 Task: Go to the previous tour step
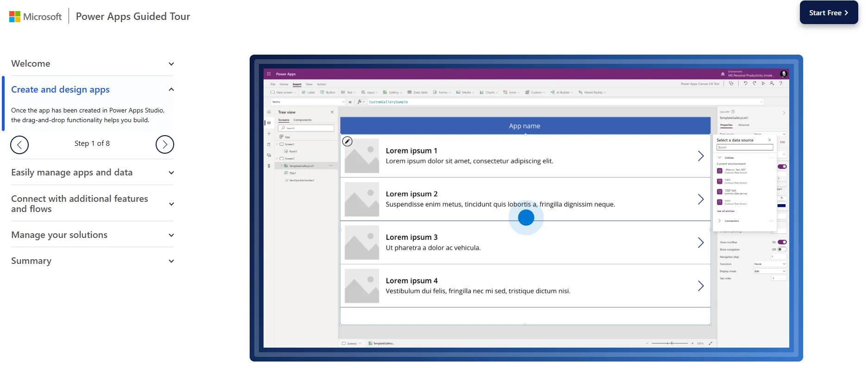pos(19,144)
